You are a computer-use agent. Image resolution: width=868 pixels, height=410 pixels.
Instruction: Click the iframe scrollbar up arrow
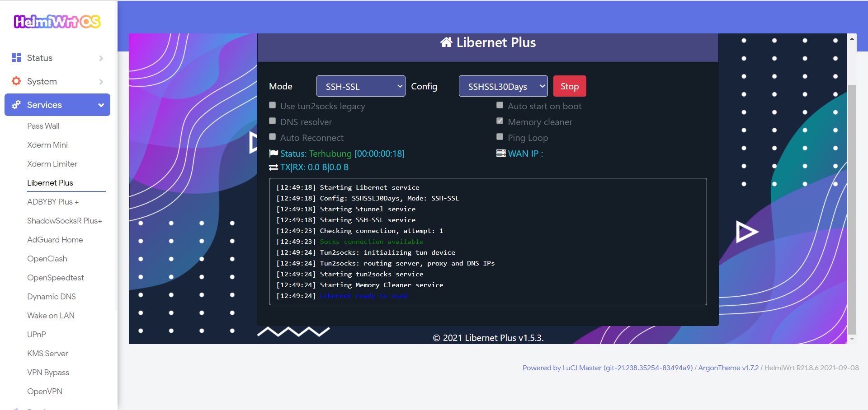coord(852,38)
